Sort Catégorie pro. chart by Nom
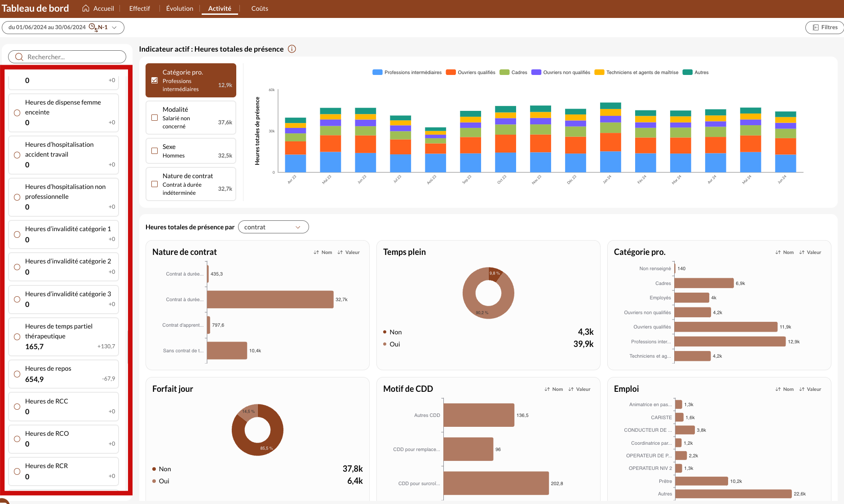Screen dimensions: 844x504 [784, 252]
